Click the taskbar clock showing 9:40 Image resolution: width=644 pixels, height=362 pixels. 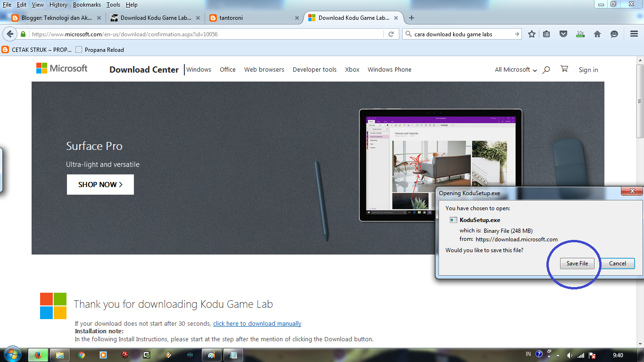[x=618, y=355]
